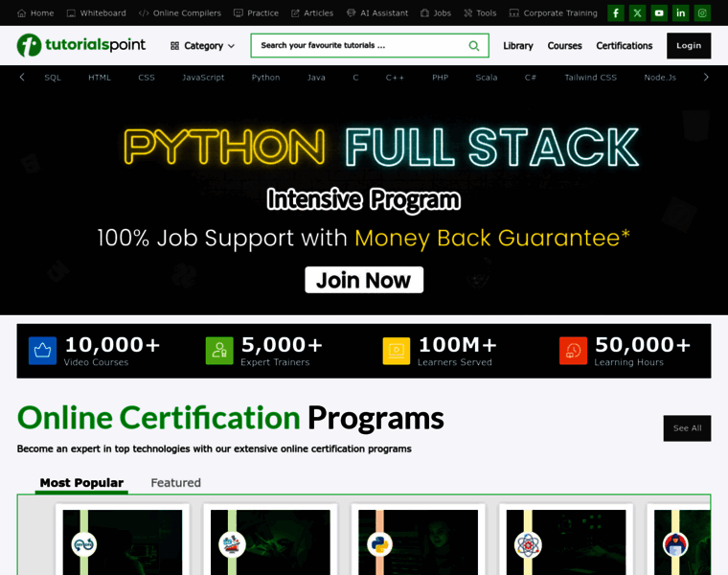Expand the Category dropdown chevron

tap(231, 46)
